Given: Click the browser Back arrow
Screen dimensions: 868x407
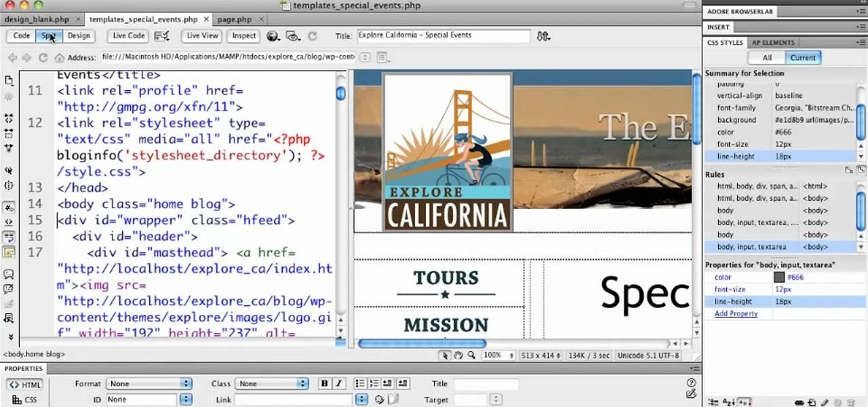Looking at the screenshot, I should point(12,58).
